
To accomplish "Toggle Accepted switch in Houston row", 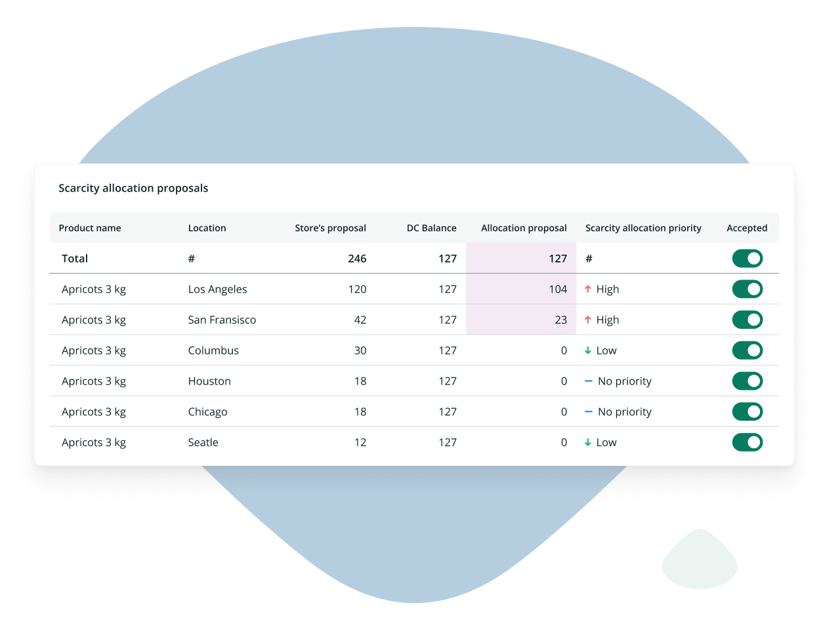I will click(x=747, y=381).
